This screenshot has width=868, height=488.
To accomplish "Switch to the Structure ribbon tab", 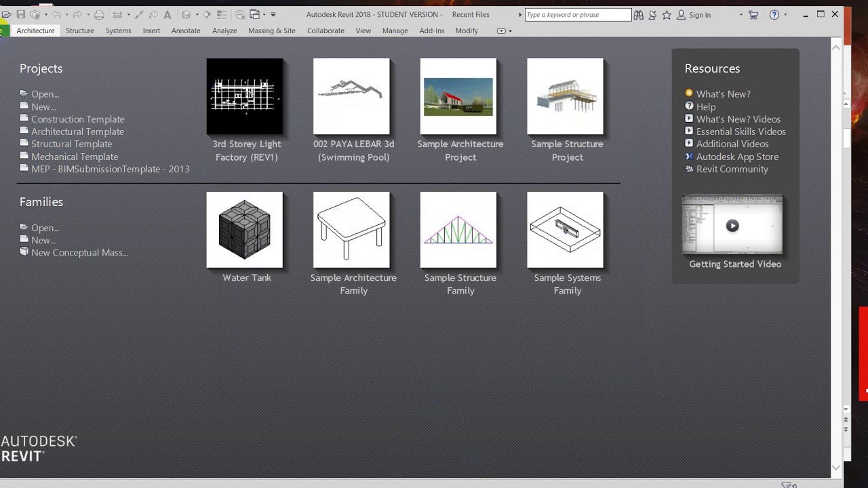I will point(80,30).
